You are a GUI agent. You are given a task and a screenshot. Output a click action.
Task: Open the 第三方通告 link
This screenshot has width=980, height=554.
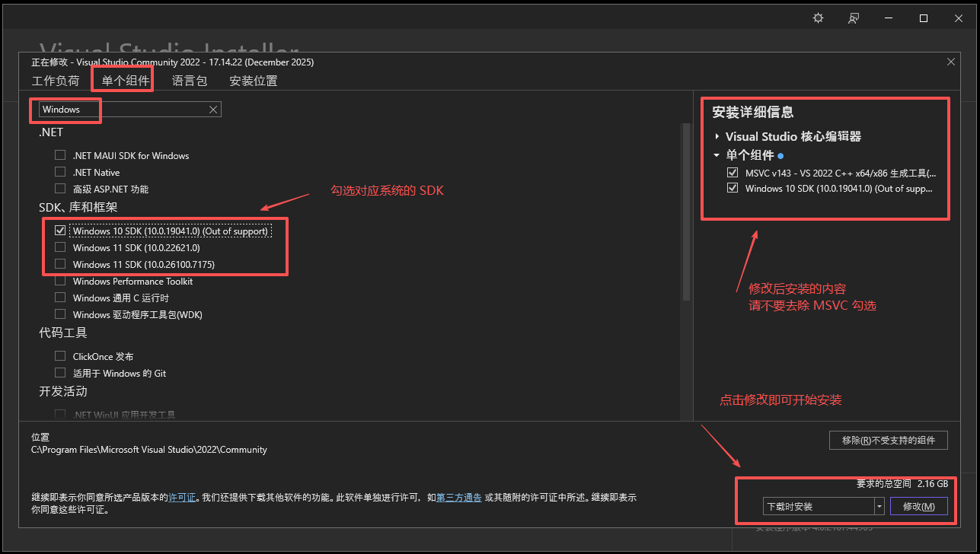tap(458, 498)
